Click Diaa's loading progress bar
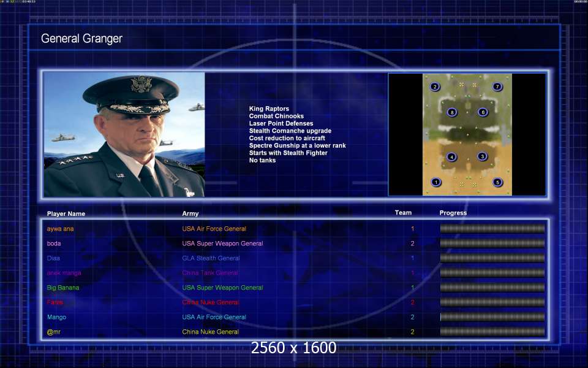 492,258
